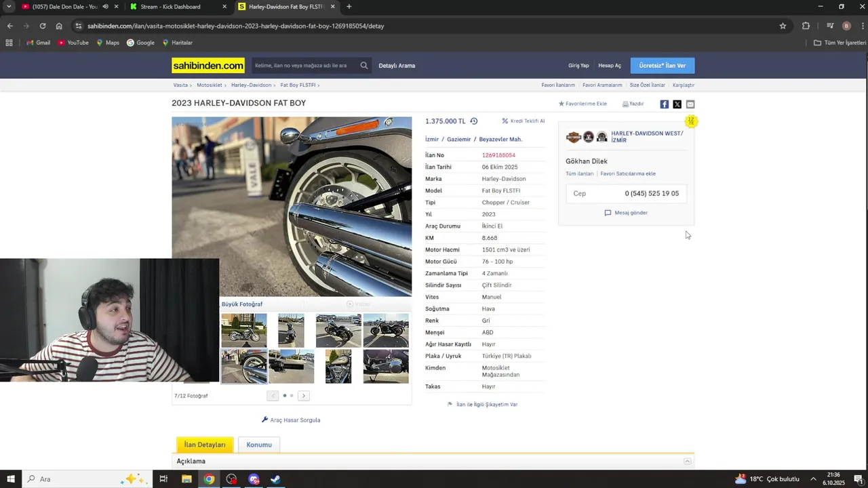Viewport: 868px width, 488px height.
Task: Click the price history clock icon
Action: coord(474,121)
